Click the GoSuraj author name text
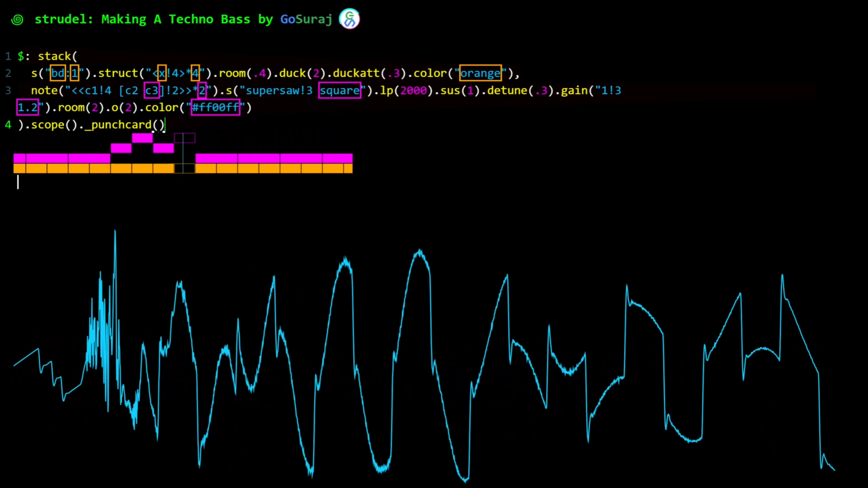 [305, 19]
